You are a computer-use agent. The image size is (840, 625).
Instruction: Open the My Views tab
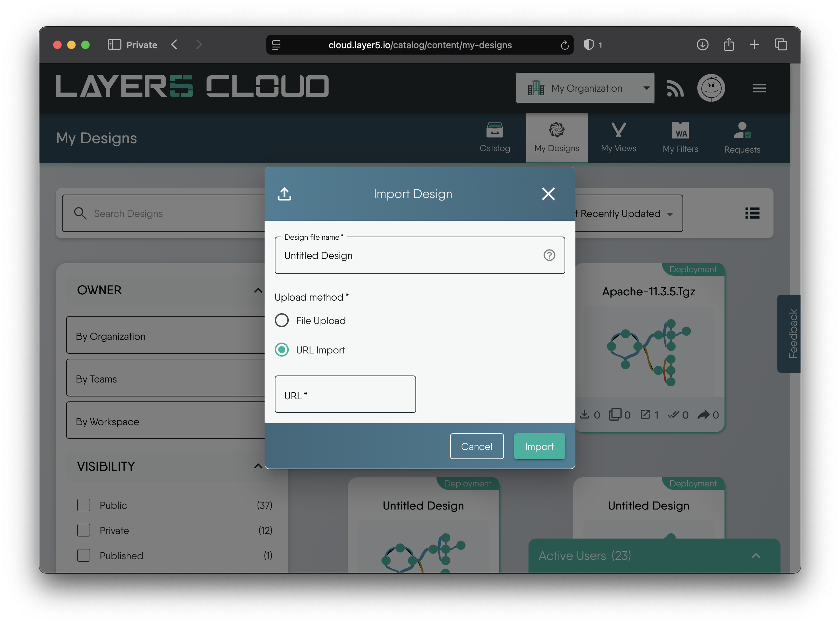pyautogui.click(x=618, y=138)
